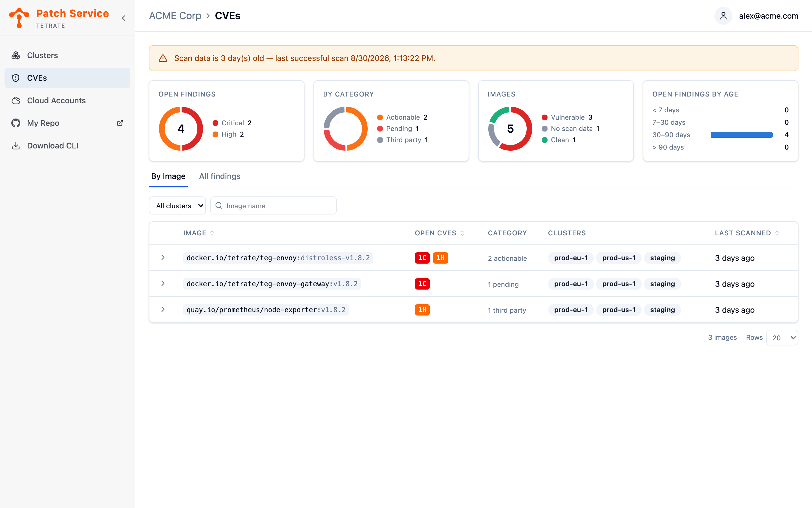The width and height of the screenshot is (812, 508).
Task: Click the '< 7 days' age label
Action: 665,110
